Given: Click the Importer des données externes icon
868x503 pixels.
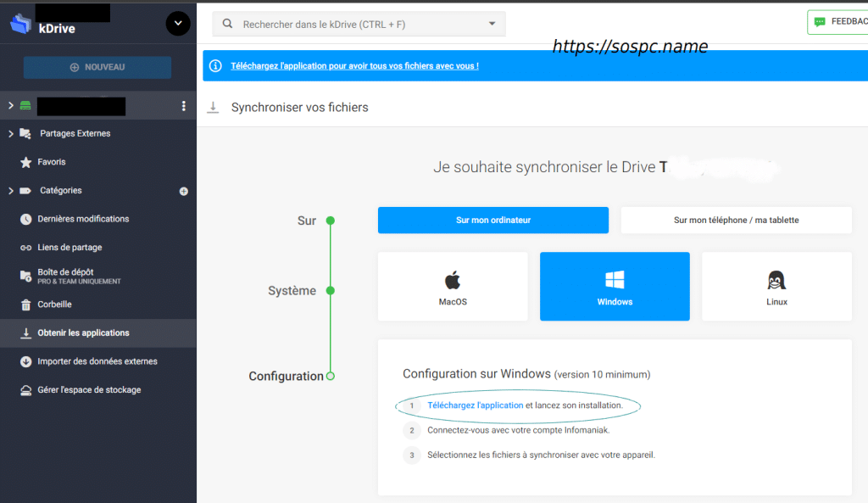Looking at the screenshot, I should pos(25,361).
